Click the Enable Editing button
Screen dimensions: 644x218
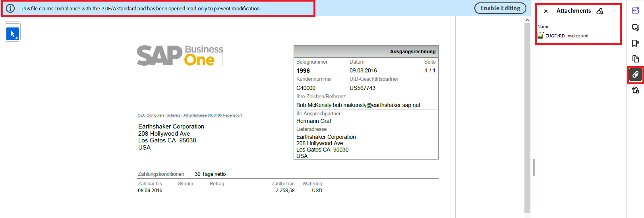tap(500, 8)
